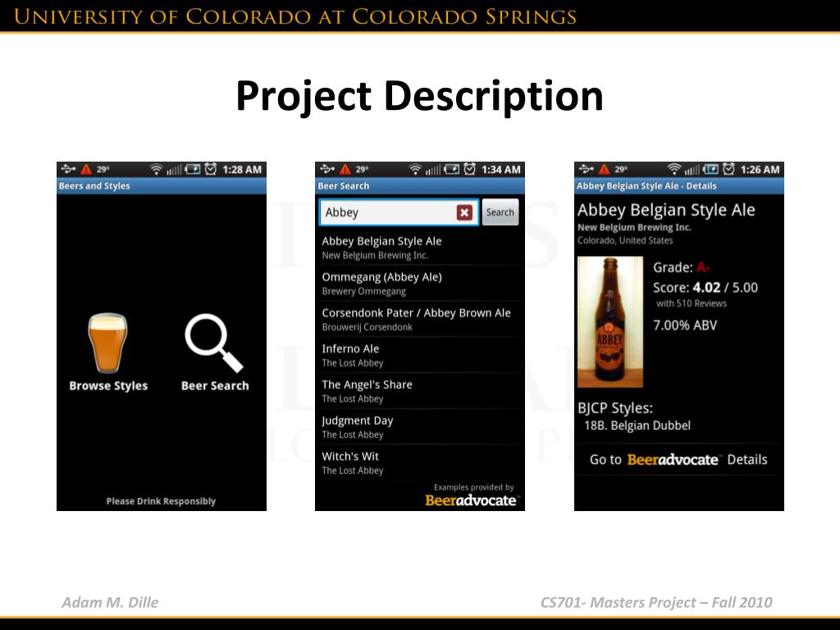Select the 18B. Belgian Dubbel style
This screenshot has height=630, width=840.
[637, 426]
